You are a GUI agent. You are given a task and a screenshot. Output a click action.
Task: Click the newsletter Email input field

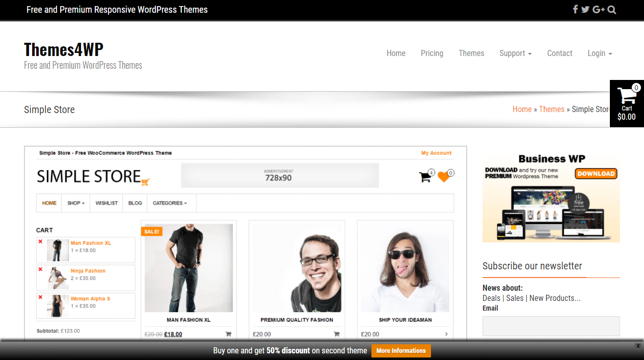click(551, 326)
